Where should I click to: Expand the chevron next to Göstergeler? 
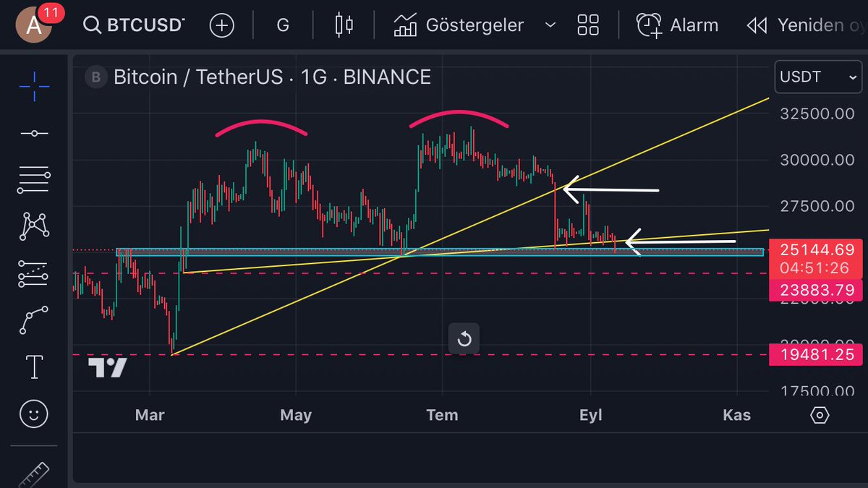[550, 25]
